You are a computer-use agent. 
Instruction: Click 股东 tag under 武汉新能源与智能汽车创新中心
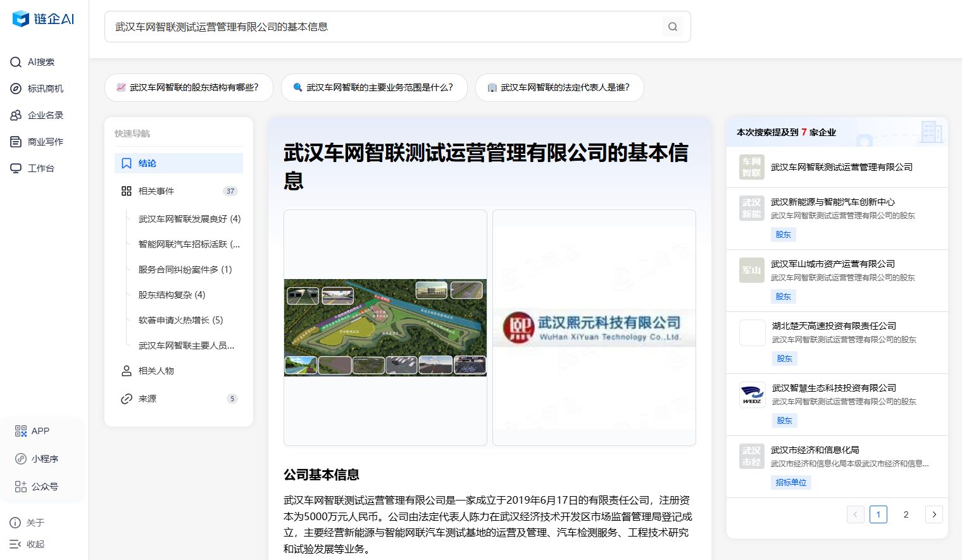(x=784, y=235)
